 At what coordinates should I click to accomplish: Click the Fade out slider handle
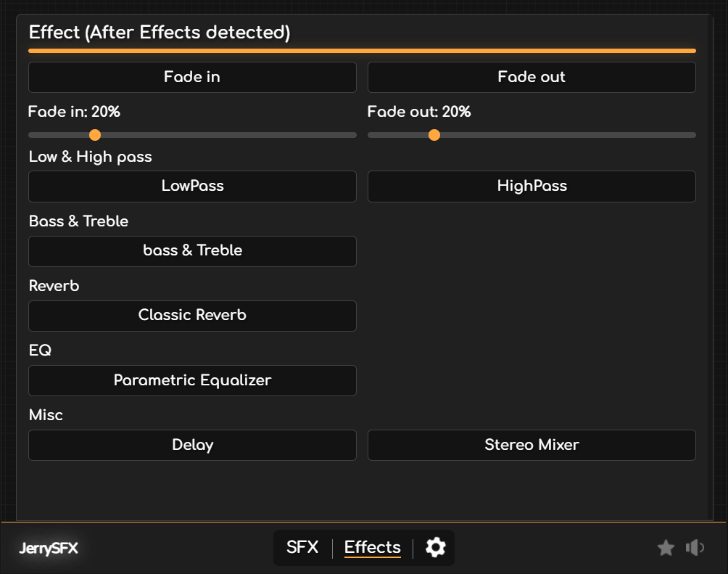[434, 135]
